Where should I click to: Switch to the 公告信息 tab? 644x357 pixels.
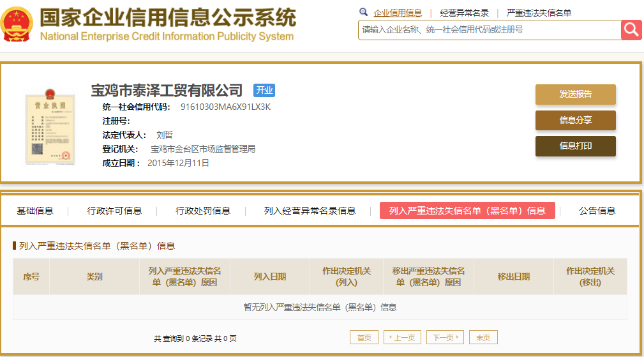(597, 211)
